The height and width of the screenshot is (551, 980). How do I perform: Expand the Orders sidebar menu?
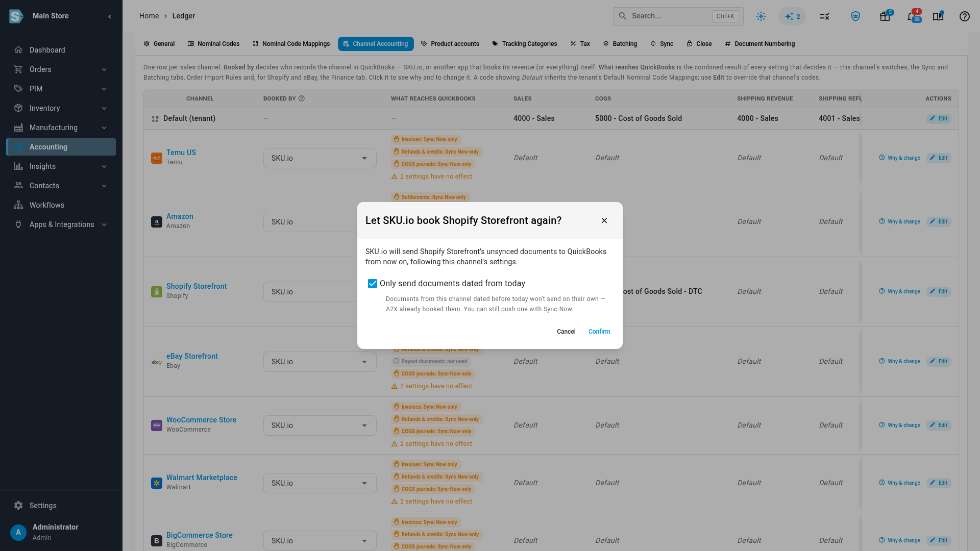point(61,69)
